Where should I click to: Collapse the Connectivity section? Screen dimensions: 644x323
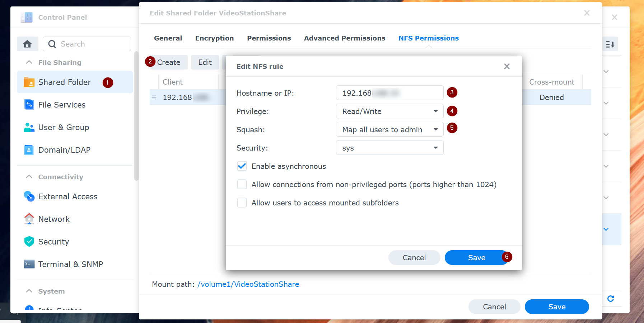pyautogui.click(x=29, y=177)
